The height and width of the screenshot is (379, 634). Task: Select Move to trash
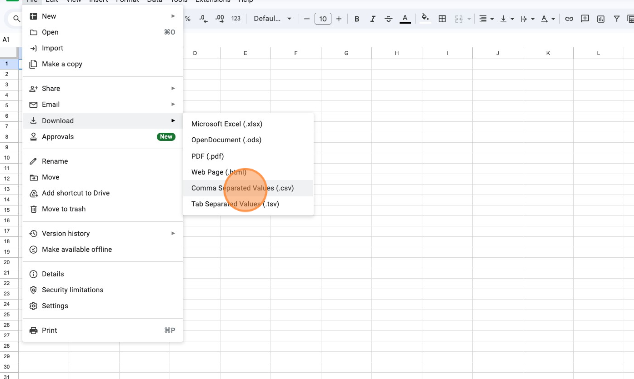pyautogui.click(x=103, y=209)
